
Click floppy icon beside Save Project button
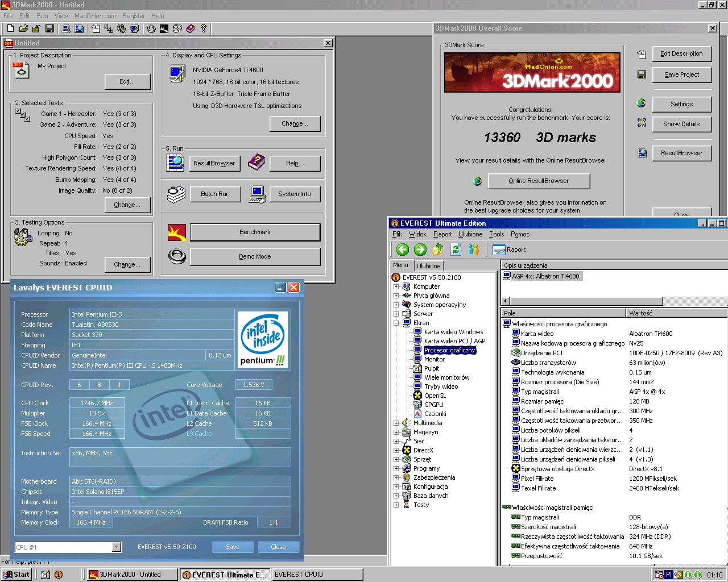pyautogui.click(x=642, y=74)
